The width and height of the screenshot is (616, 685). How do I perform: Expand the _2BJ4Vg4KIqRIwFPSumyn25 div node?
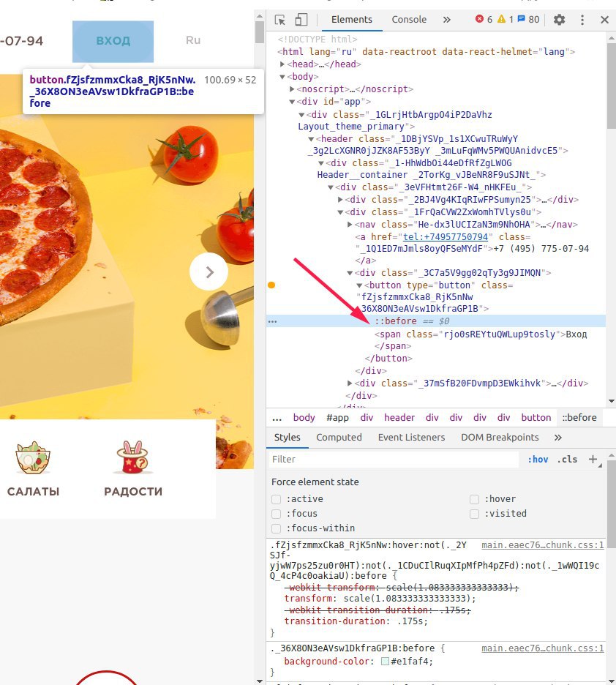click(340, 200)
